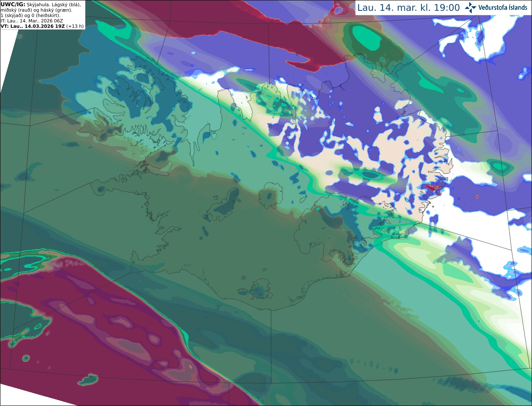Click the "VT: Lau.. 14.03.2026 19Z" line
Image resolution: width=532 pixels, height=406 pixels.
[x=32, y=26]
